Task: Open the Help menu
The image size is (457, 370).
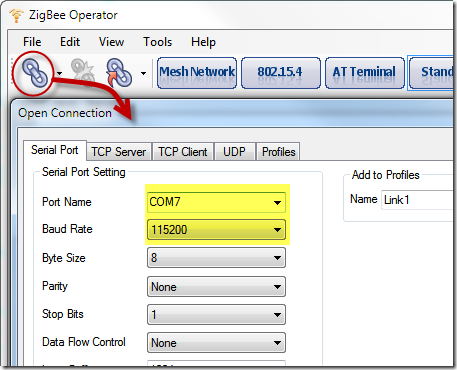Action: (203, 42)
